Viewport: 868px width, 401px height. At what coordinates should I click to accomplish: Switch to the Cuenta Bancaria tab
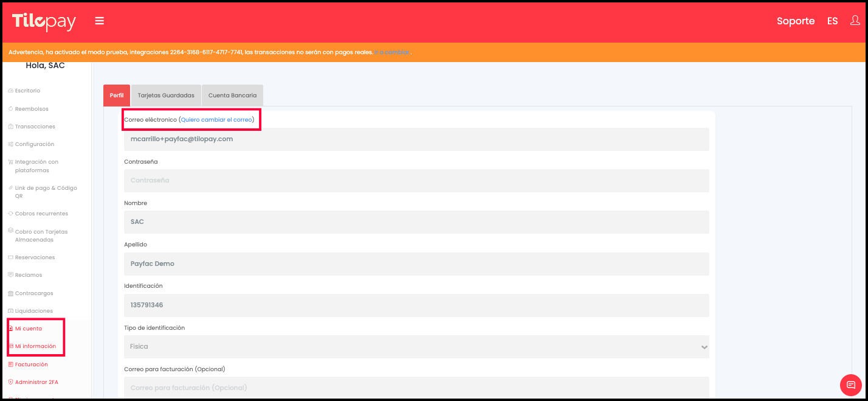coord(232,96)
